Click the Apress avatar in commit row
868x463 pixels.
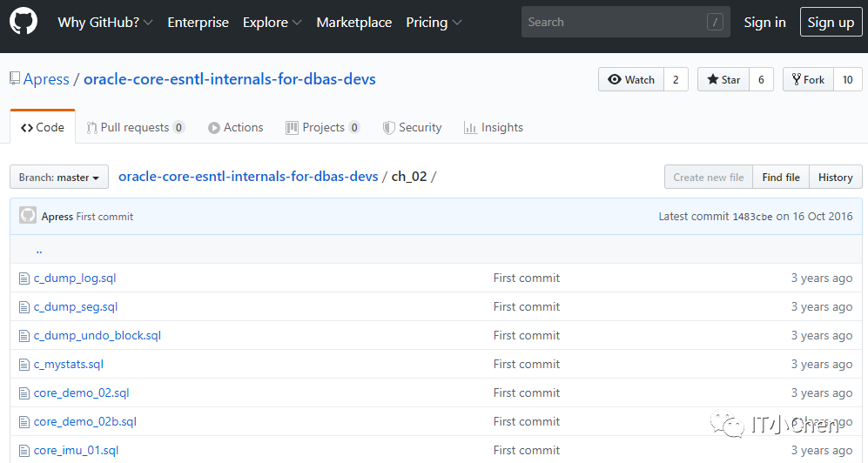[28, 216]
